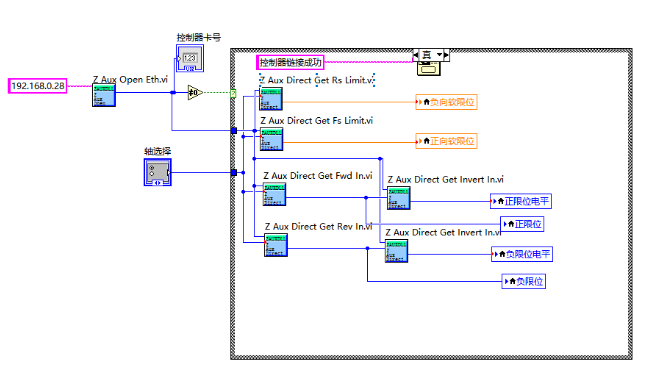This screenshot has width=656, height=379.
Task: Select the upper Z Aux Direct Get Invert In.vi node
Action: click(x=399, y=198)
